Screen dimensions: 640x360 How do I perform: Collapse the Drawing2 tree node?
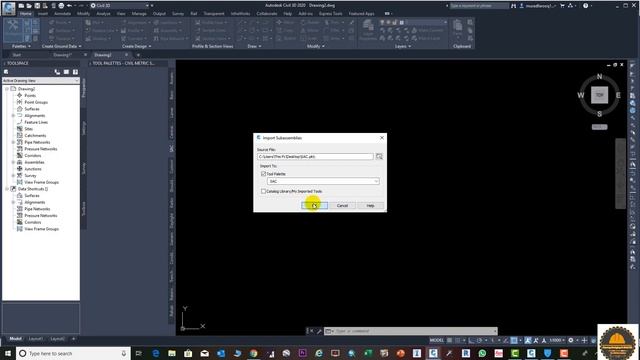point(7,89)
